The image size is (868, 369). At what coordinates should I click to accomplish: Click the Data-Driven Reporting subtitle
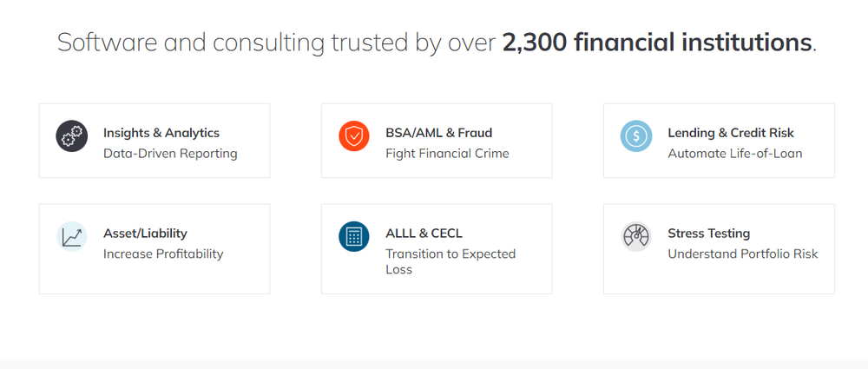pyautogui.click(x=170, y=154)
